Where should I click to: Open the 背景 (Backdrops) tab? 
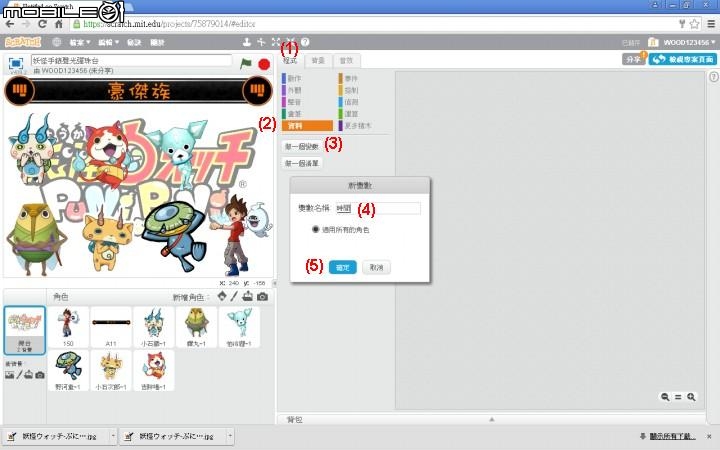[x=318, y=61]
